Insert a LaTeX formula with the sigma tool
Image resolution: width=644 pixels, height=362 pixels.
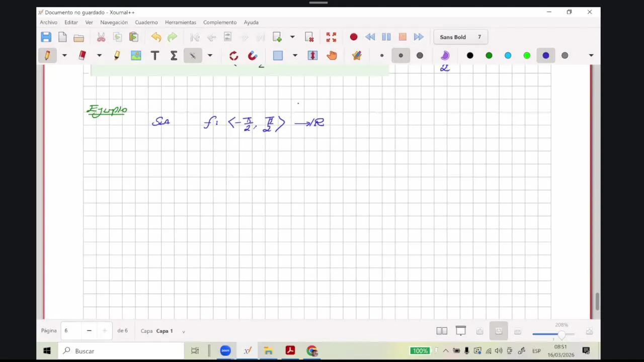click(174, 55)
